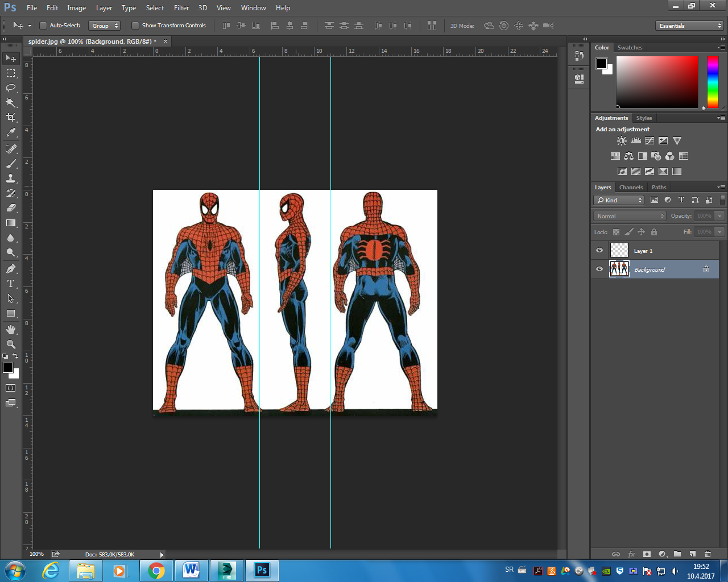Switch to the Swatches tab
The image size is (728, 582).
coord(630,47)
